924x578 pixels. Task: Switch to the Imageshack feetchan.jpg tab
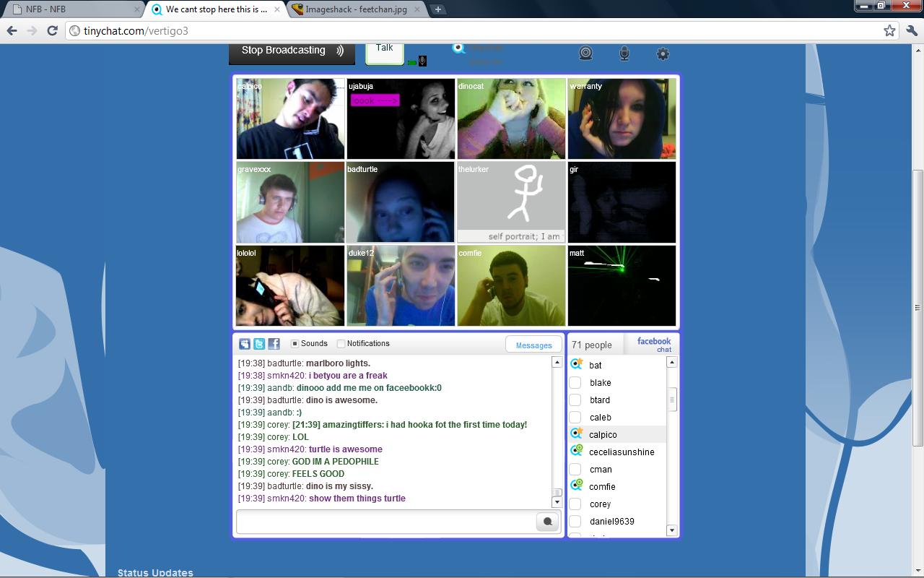coord(355,9)
